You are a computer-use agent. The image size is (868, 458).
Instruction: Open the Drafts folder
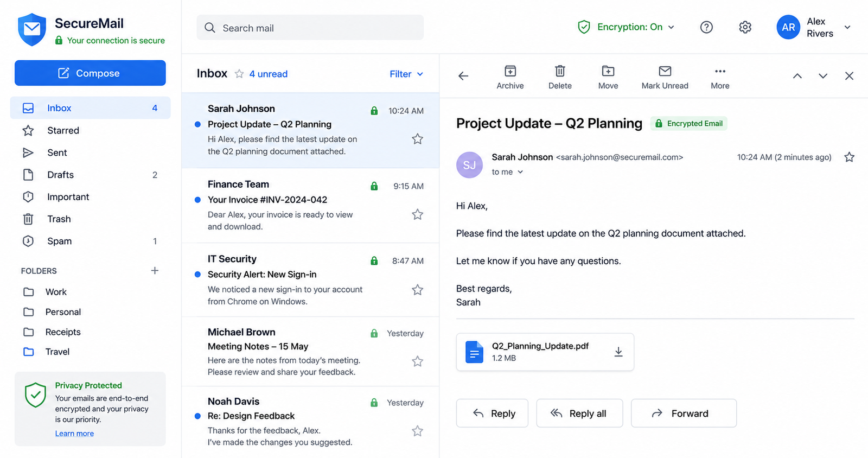pos(91,175)
